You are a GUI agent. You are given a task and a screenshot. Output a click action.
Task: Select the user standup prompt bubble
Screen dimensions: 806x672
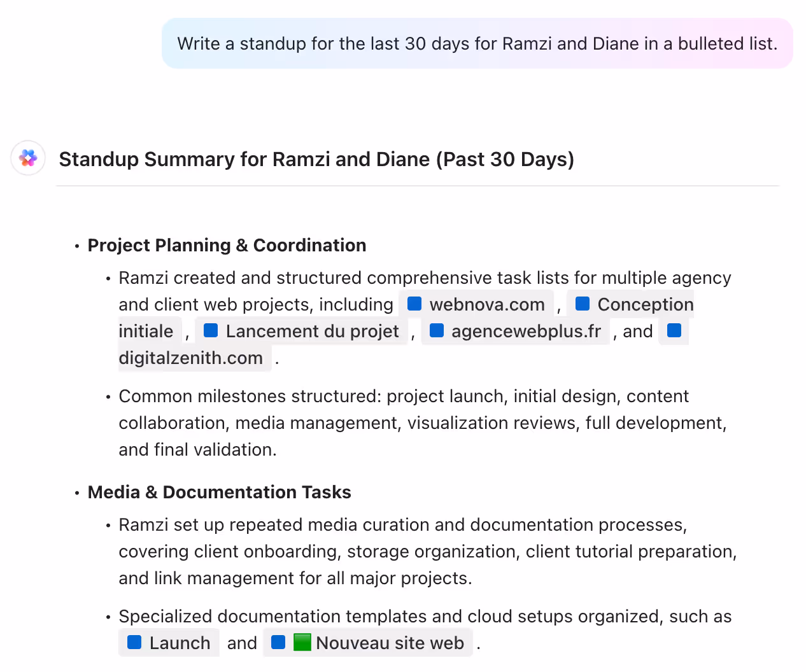[x=477, y=43]
